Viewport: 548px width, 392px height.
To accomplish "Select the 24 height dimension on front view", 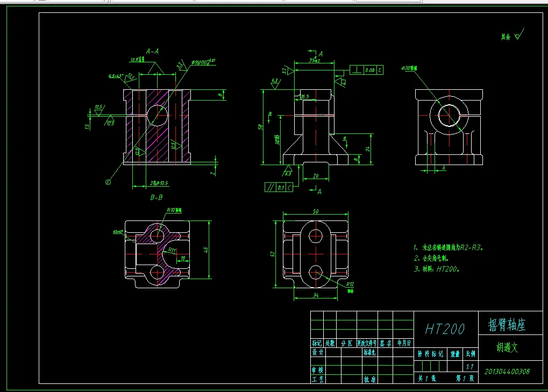I will [x=368, y=149].
